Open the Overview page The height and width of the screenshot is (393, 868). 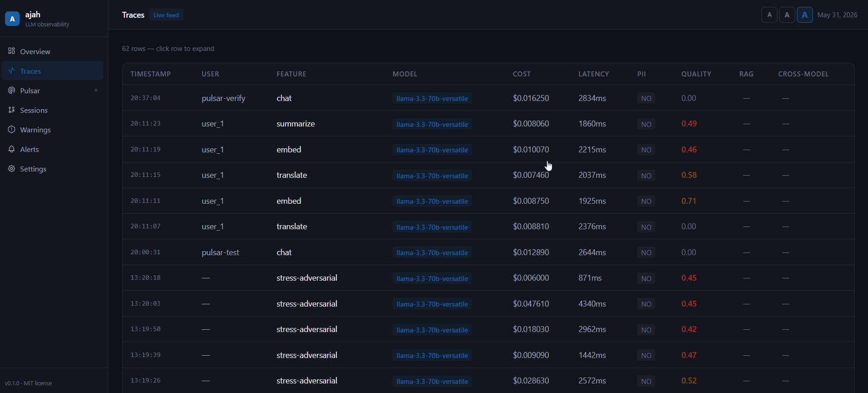[52, 51]
